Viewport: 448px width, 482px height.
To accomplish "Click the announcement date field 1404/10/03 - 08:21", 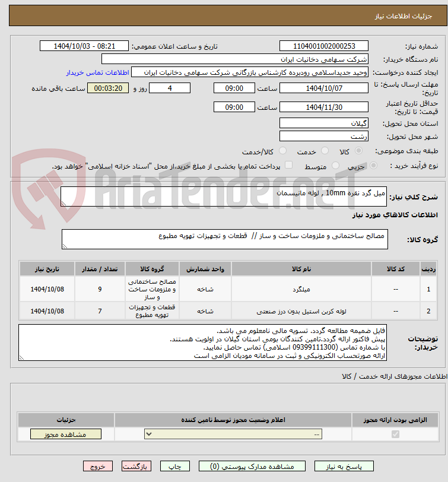I will (x=84, y=46).
